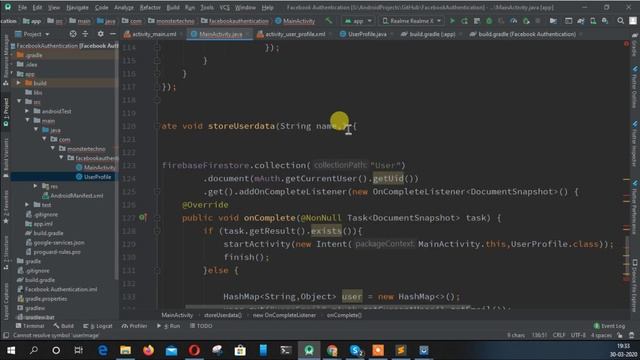
Task: Click the Scroll from Source icon in Project panel
Action: click(x=73, y=34)
